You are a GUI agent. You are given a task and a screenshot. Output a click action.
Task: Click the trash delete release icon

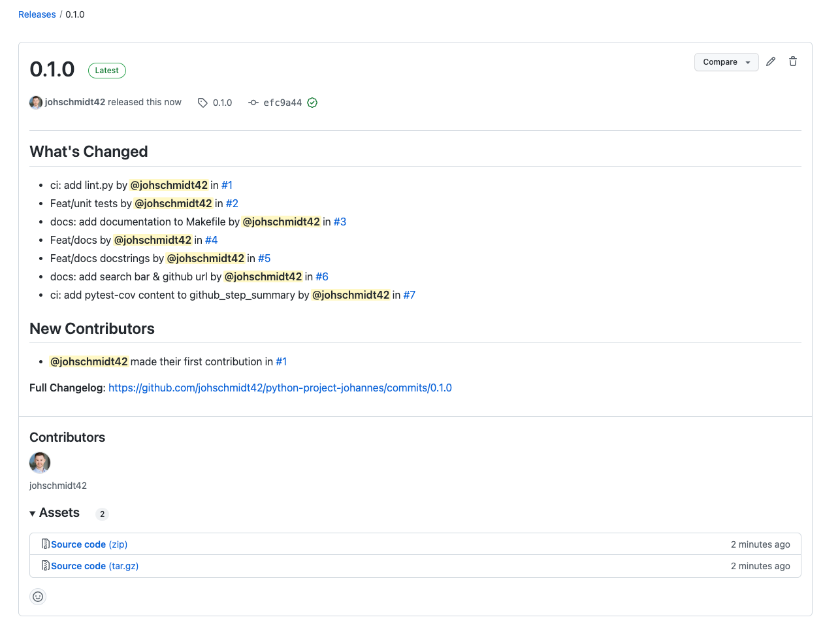click(x=793, y=61)
